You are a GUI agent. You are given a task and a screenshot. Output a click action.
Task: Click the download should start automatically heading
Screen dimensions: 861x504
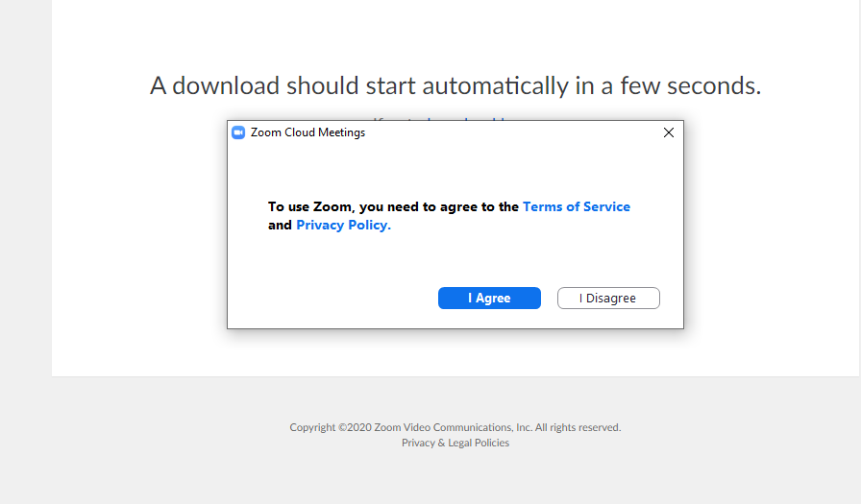pos(455,85)
